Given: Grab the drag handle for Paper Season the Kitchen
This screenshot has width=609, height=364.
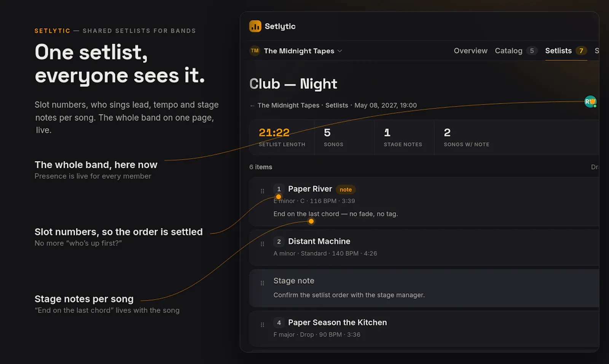Looking at the screenshot, I should [x=262, y=325].
